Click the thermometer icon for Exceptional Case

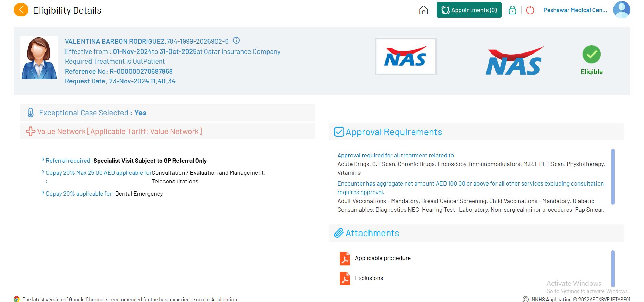click(x=31, y=113)
